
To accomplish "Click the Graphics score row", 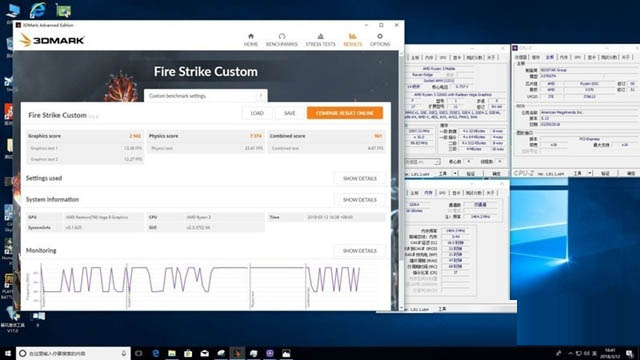I will [x=85, y=136].
